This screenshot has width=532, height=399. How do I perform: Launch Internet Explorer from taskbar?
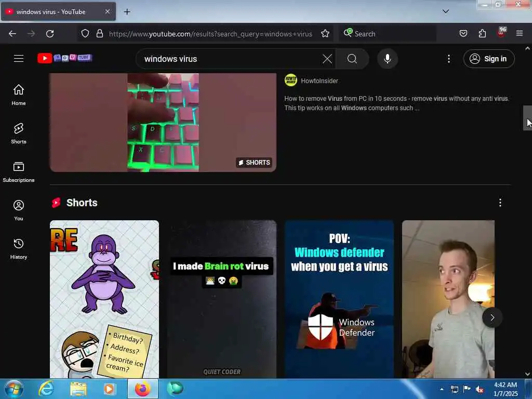click(46, 389)
